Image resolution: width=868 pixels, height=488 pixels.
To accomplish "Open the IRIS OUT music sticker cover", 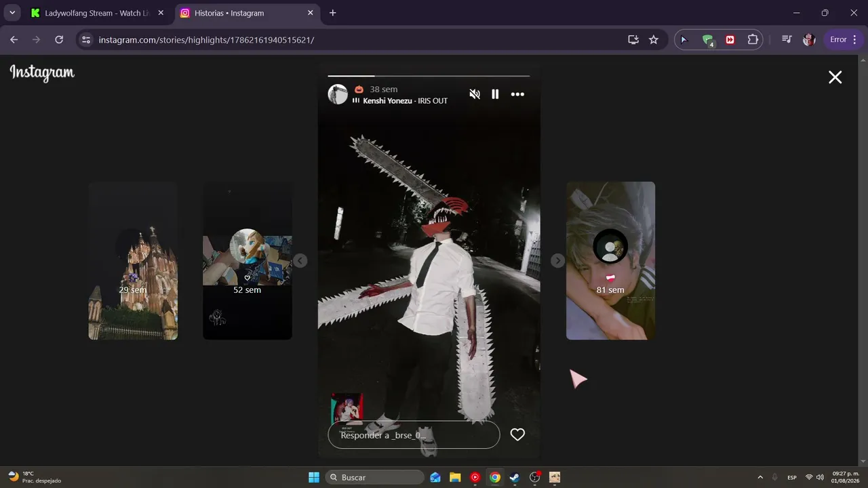I will pyautogui.click(x=347, y=409).
